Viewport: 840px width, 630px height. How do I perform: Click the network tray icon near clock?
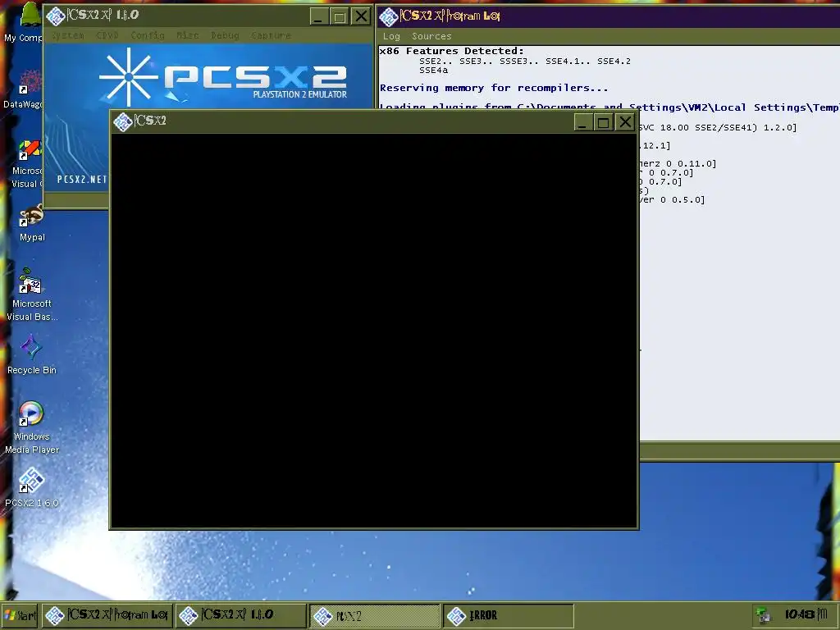(x=763, y=615)
